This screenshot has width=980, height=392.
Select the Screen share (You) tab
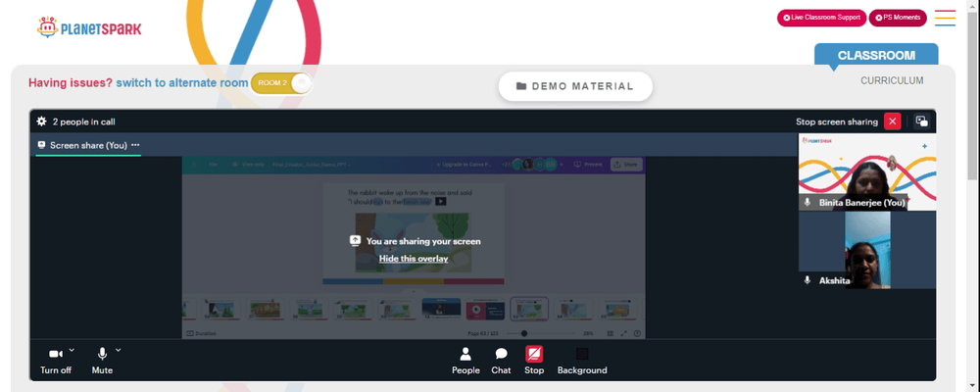[88, 145]
